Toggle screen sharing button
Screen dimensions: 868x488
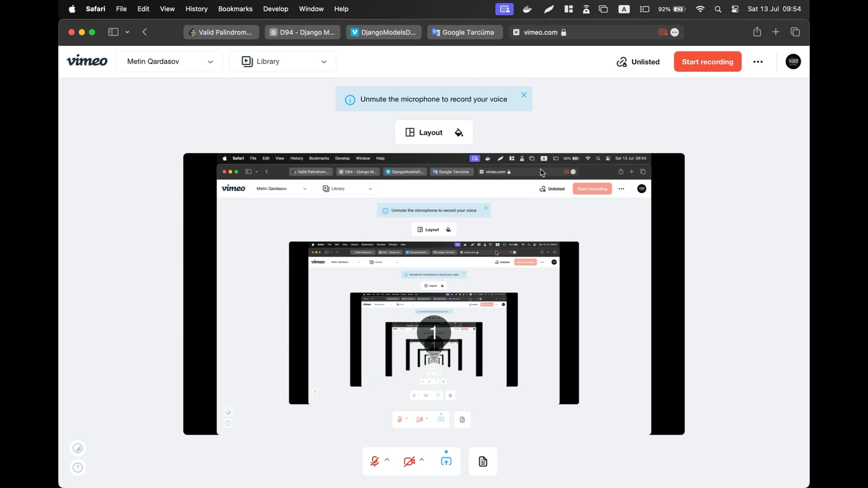(446, 461)
